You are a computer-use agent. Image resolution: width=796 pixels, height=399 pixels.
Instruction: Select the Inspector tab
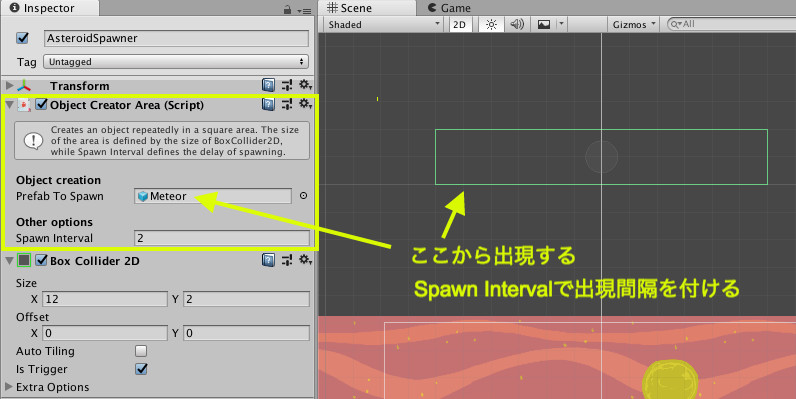(50, 8)
